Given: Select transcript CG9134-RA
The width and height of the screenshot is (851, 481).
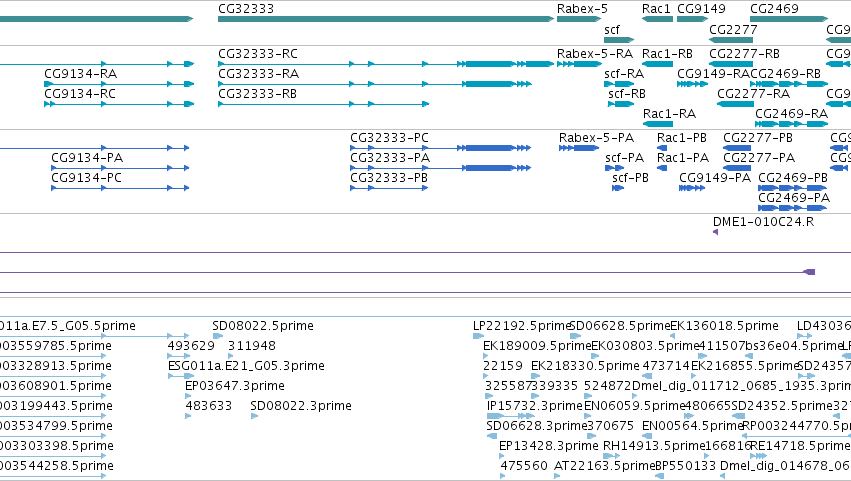Looking at the screenshot, I should point(81,74).
